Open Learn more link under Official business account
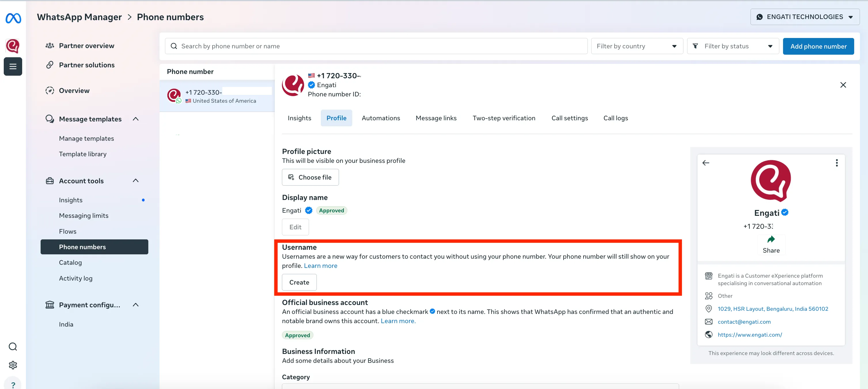 tap(398, 321)
